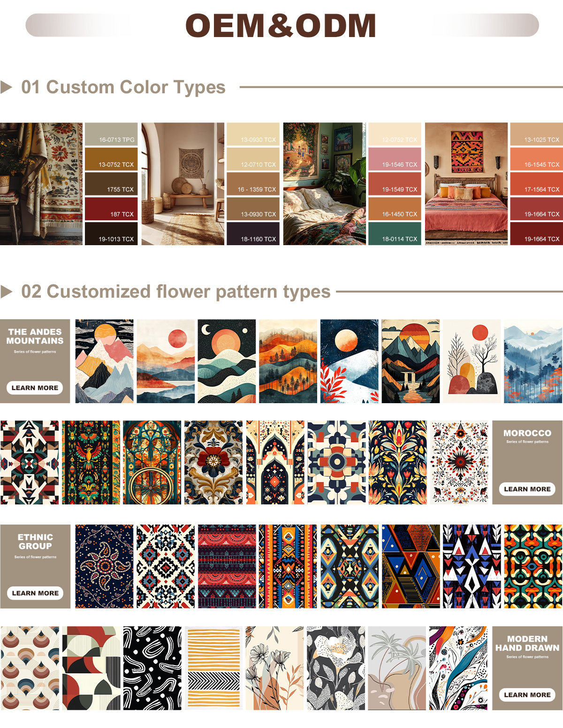Select the 187 TCX dark red swatch
The height and width of the screenshot is (728, 563).
pos(111,209)
